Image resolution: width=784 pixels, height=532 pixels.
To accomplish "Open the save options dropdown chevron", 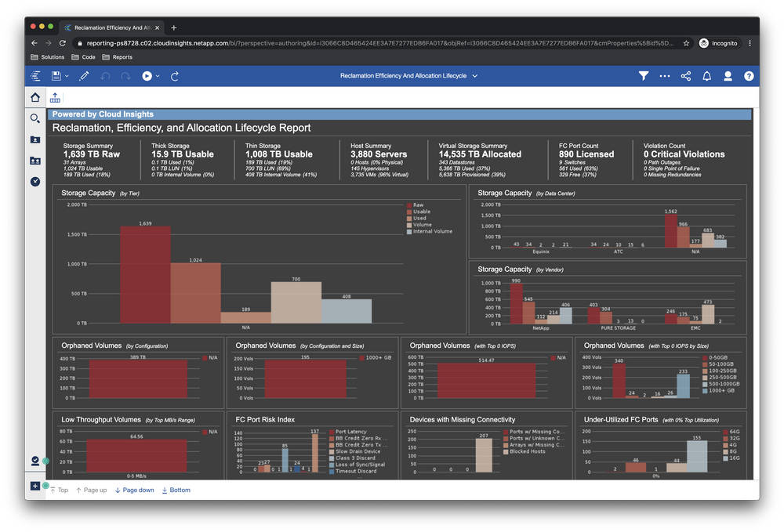I will coord(67,76).
